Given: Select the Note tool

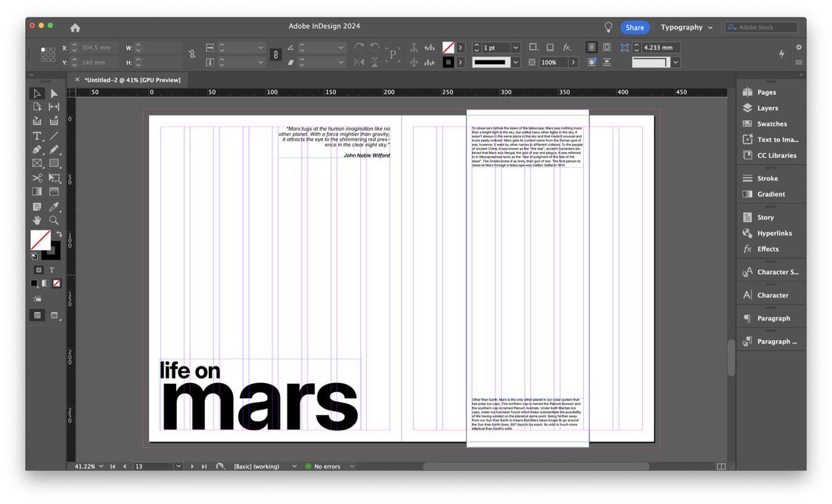Looking at the screenshot, I should 36,207.
